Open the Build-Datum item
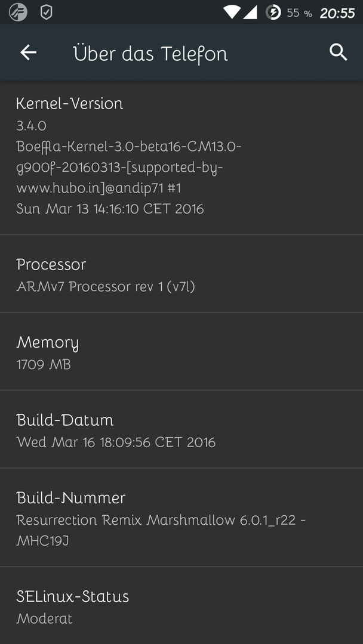 (181, 429)
